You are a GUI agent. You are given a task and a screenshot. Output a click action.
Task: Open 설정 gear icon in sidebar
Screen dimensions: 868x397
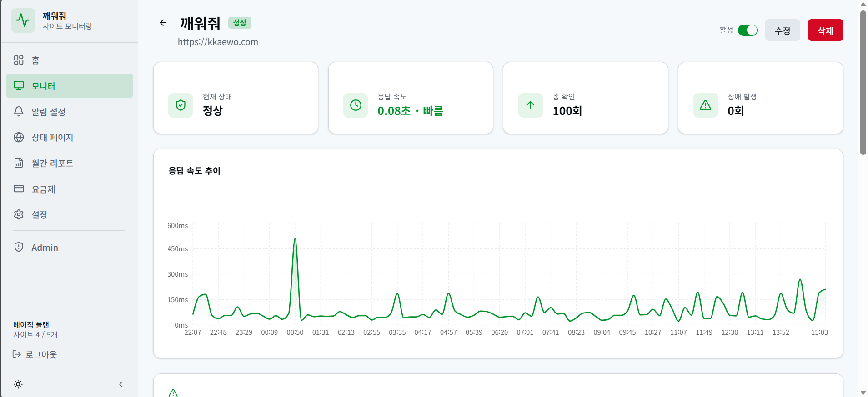(x=19, y=214)
